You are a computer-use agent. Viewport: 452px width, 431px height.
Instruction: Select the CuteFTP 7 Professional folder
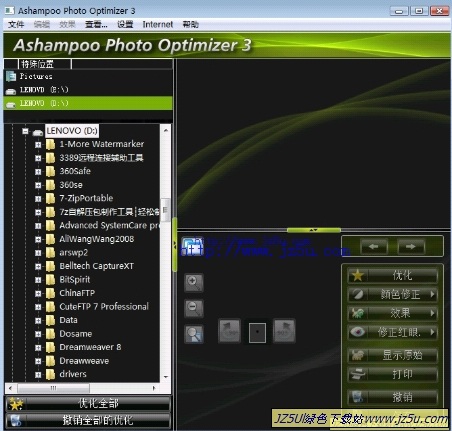click(x=104, y=307)
